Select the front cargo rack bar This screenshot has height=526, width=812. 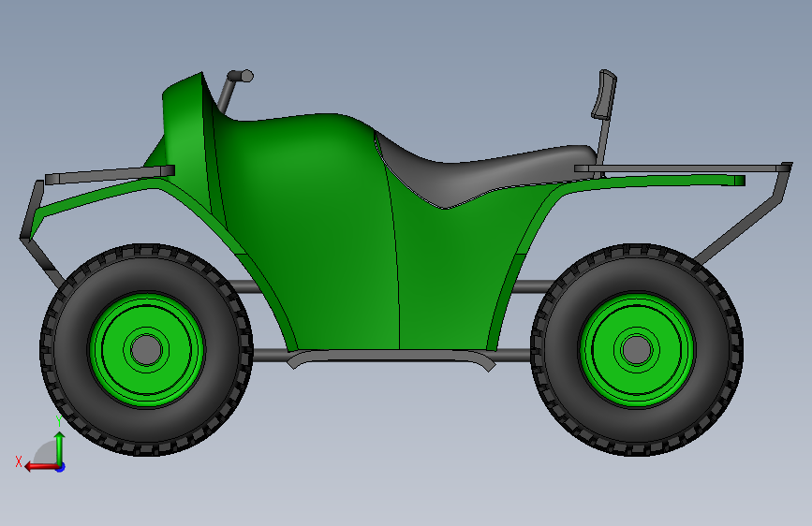click(x=110, y=175)
